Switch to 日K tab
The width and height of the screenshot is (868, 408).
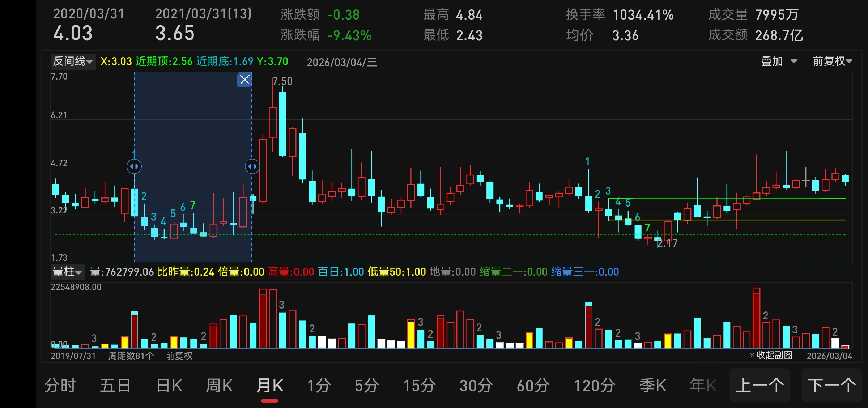coord(169,386)
